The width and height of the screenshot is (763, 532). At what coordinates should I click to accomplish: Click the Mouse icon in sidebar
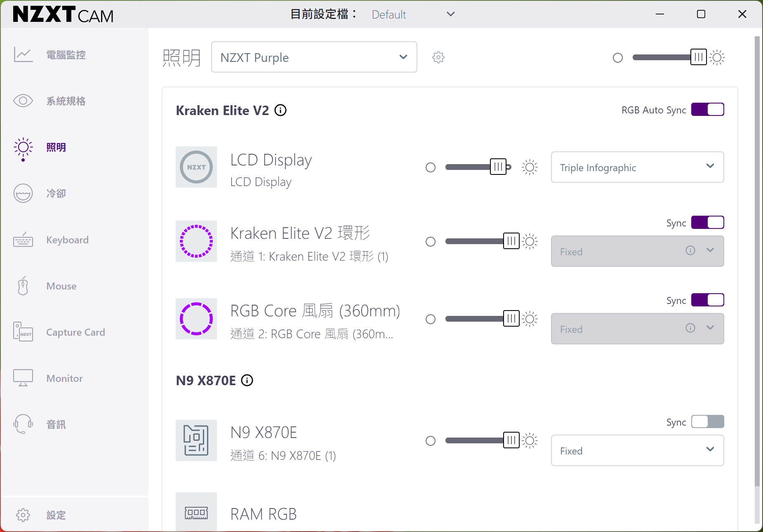click(x=23, y=286)
